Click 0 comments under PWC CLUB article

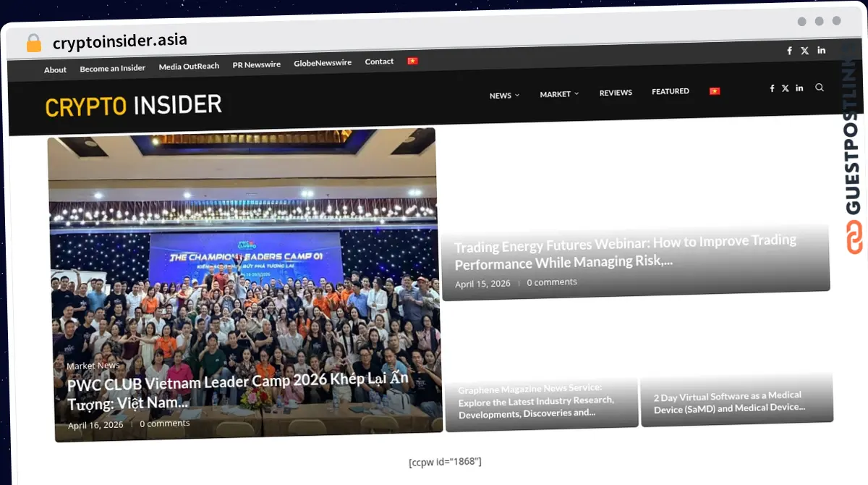point(165,423)
